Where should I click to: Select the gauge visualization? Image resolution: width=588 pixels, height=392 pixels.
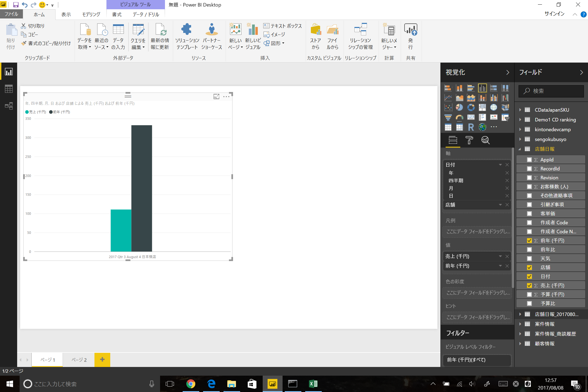(460, 118)
